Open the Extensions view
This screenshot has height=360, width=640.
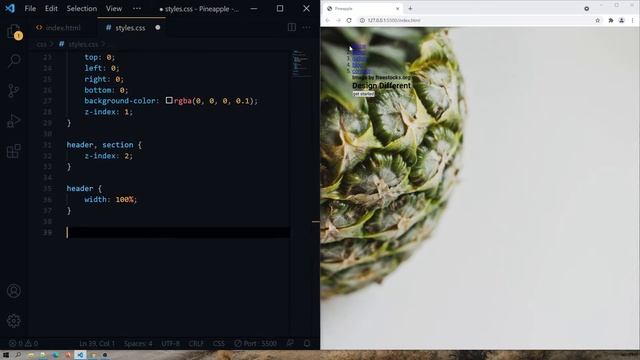(14, 151)
